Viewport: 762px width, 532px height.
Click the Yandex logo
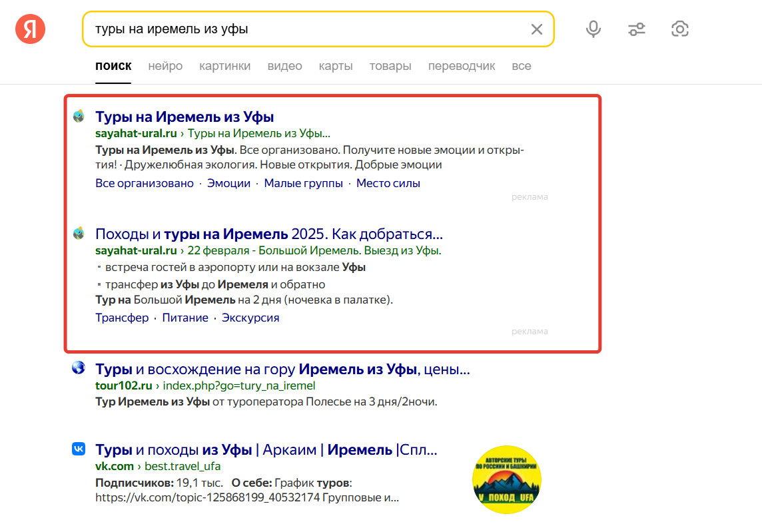(30, 29)
